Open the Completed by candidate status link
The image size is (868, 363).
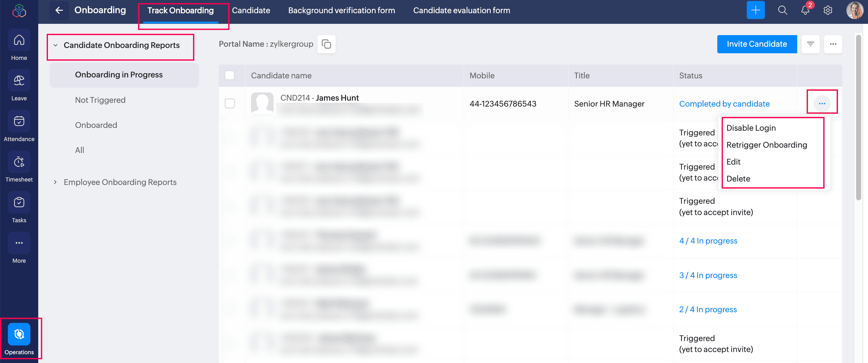click(x=724, y=104)
